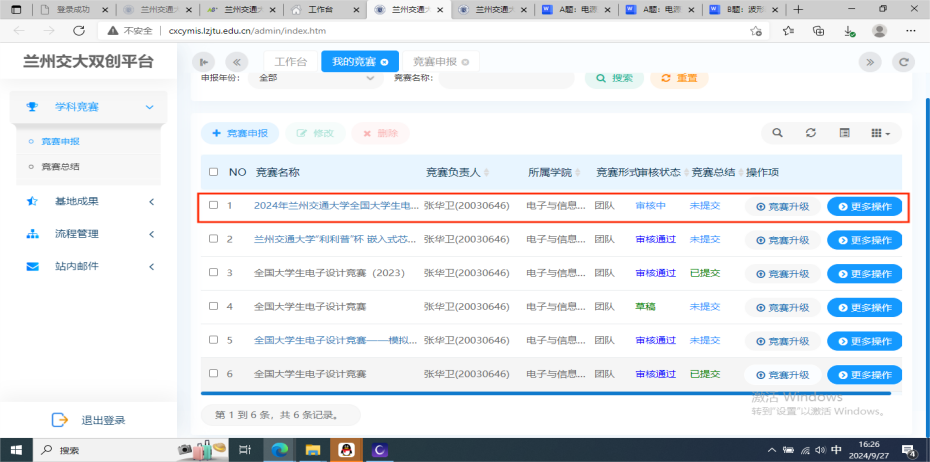Viewport: 930px width, 462px height.
Task: Open QQ penguin icon in the taskbar
Action: coord(345,450)
